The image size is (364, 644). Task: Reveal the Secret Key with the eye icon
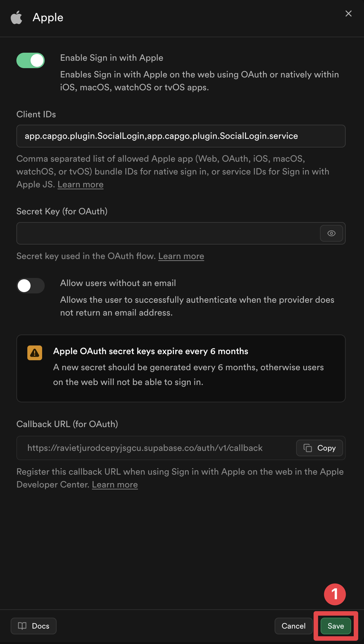click(x=331, y=233)
